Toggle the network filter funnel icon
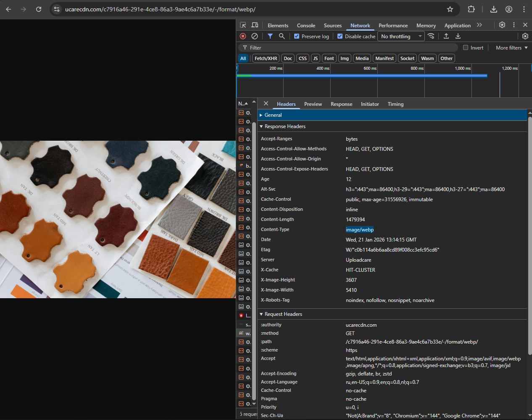 click(270, 36)
